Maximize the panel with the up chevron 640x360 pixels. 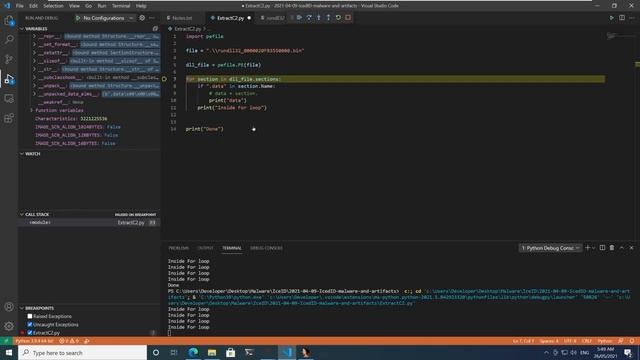click(x=622, y=248)
